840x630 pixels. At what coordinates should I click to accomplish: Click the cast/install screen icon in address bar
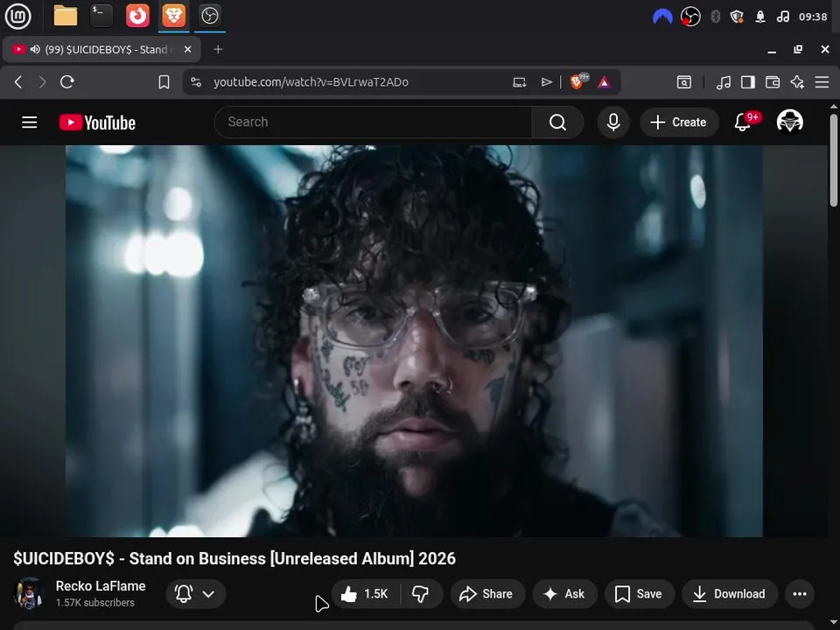click(519, 82)
